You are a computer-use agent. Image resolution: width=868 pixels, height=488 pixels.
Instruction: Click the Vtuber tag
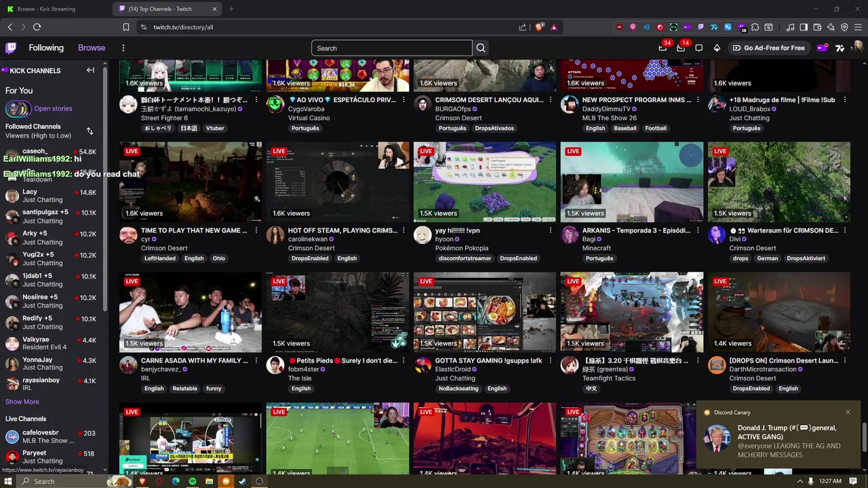point(215,128)
